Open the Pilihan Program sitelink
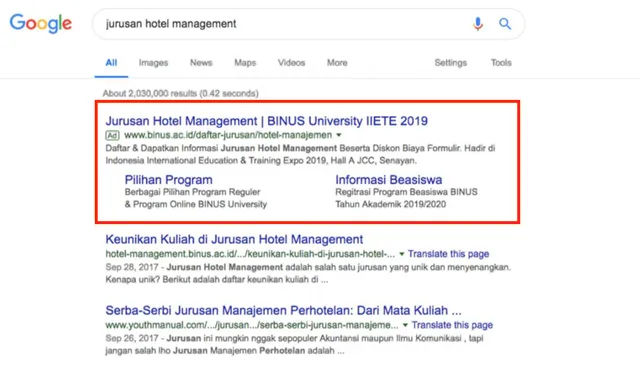The height and width of the screenshot is (365, 640). [x=169, y=180]
